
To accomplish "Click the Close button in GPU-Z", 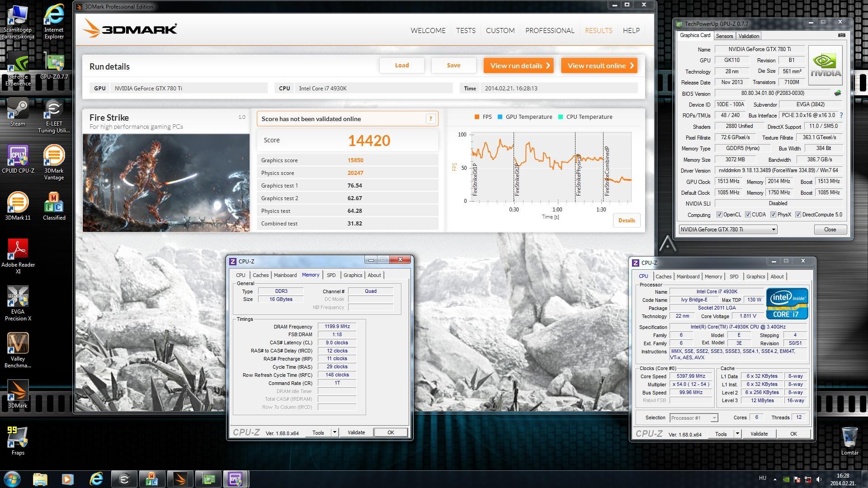I will 830,230.
